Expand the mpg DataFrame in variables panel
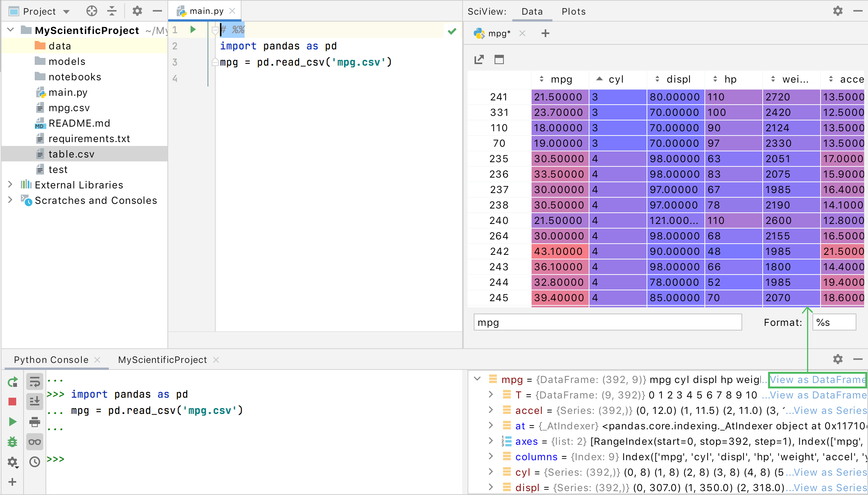Screen dimensions: 868x495 click(x=478, y=380)
